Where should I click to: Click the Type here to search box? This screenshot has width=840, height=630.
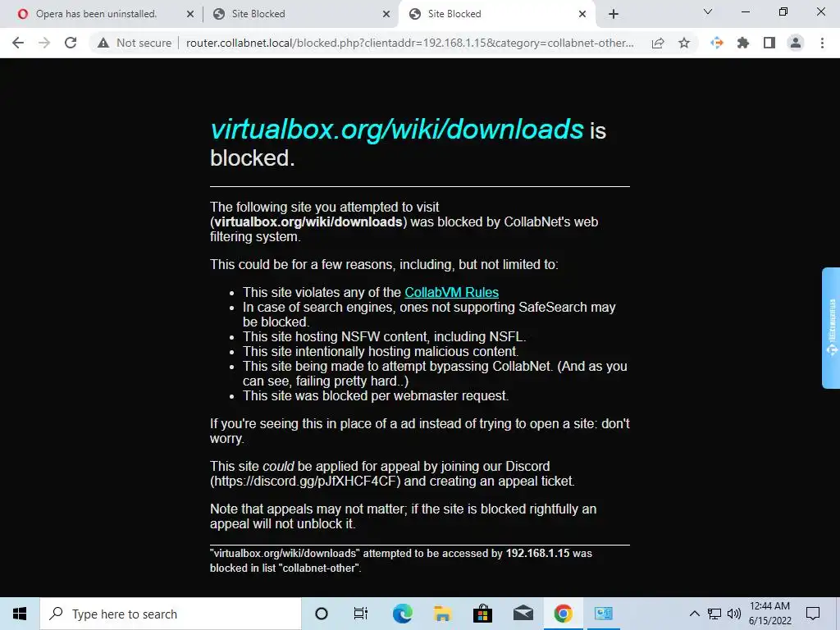click(x=171, y=614)
